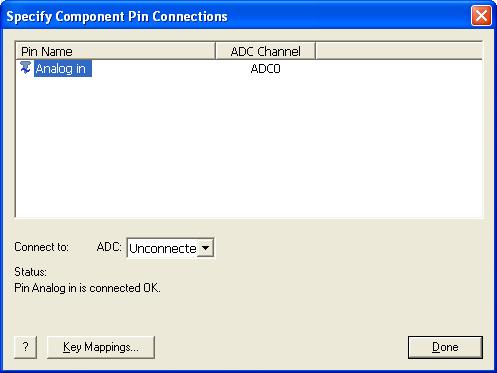497x373 pixels.
Task: Click empty space in the pin list
Action: click(x=249, y=147)
